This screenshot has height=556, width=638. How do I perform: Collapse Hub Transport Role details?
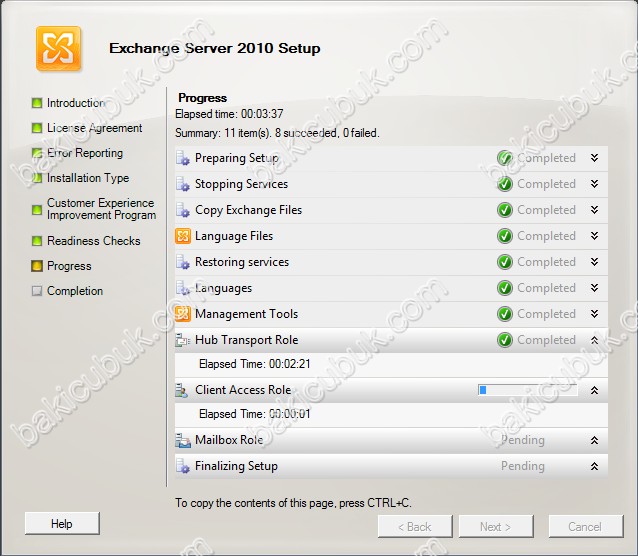coord(594,340)
